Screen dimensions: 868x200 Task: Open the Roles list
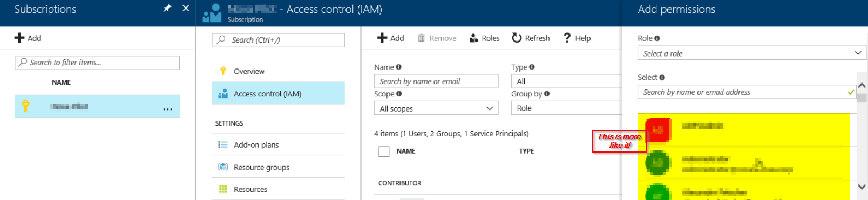(484, 38)
